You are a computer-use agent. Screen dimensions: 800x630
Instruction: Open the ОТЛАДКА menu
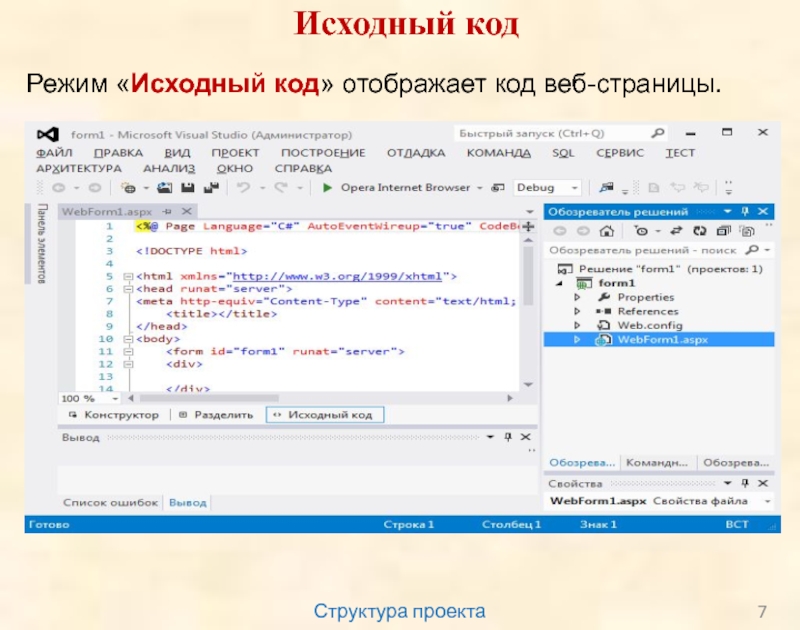coord(415,153)
